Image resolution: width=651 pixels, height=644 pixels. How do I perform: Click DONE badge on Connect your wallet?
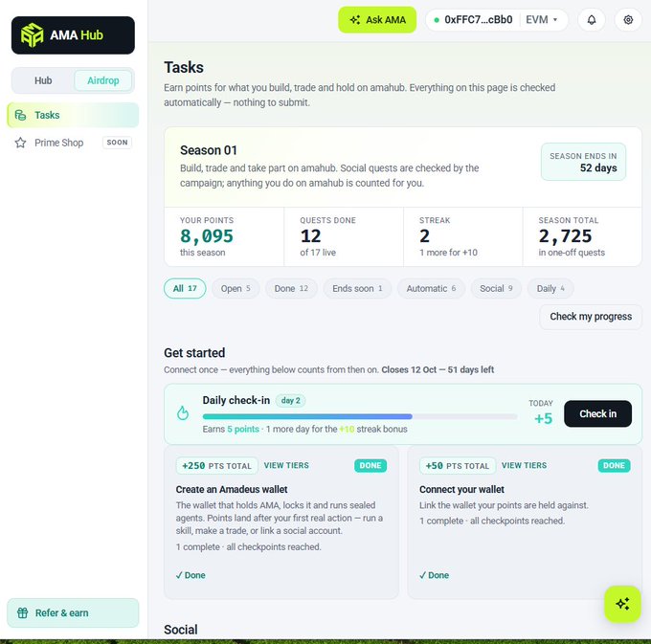[x=614, y=466]
